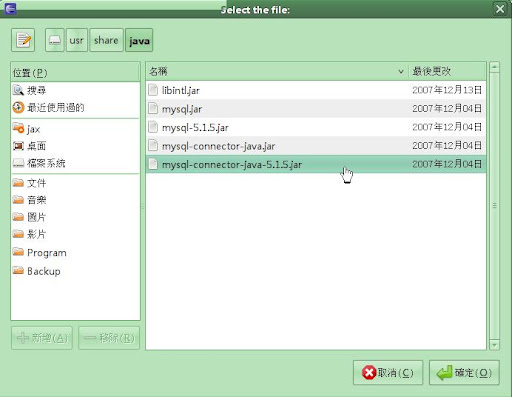Open the 搜尋 search location

click(x=75, y=90)
